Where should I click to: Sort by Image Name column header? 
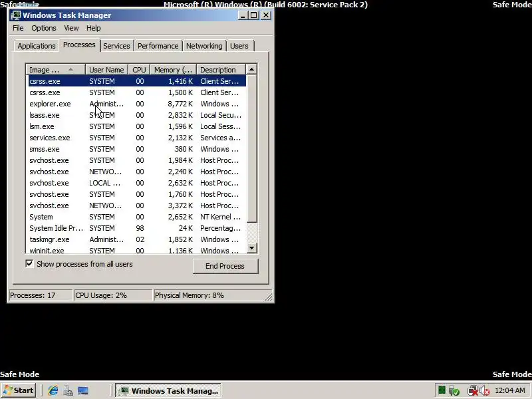[56, 70]
